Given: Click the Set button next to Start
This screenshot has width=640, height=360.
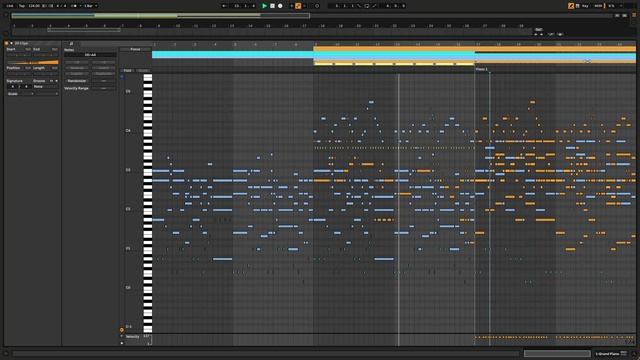Looking at the screenshot, I should [28, 49].
